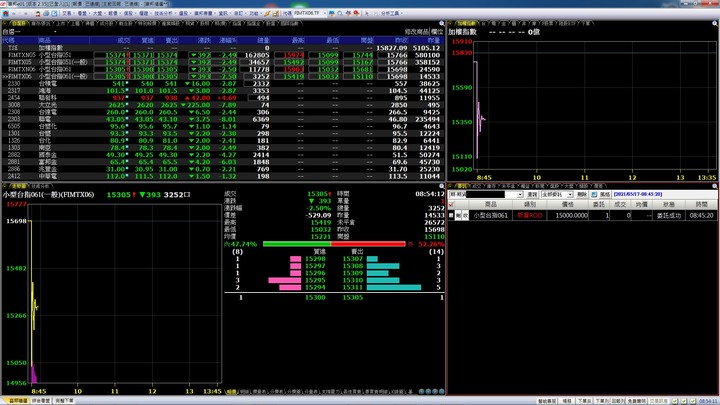Open the 全部委託 filter dropdown

tap(570, 195)
